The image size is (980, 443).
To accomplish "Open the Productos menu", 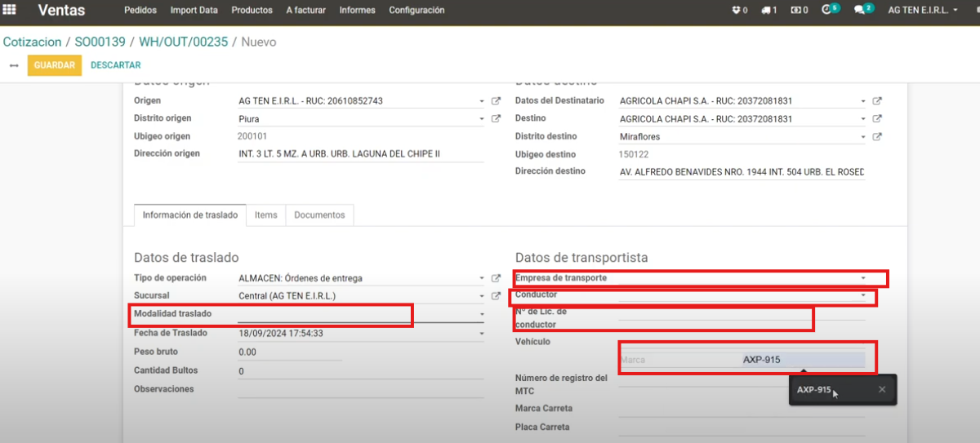I will pyautogui.click(x=252, y=11).
